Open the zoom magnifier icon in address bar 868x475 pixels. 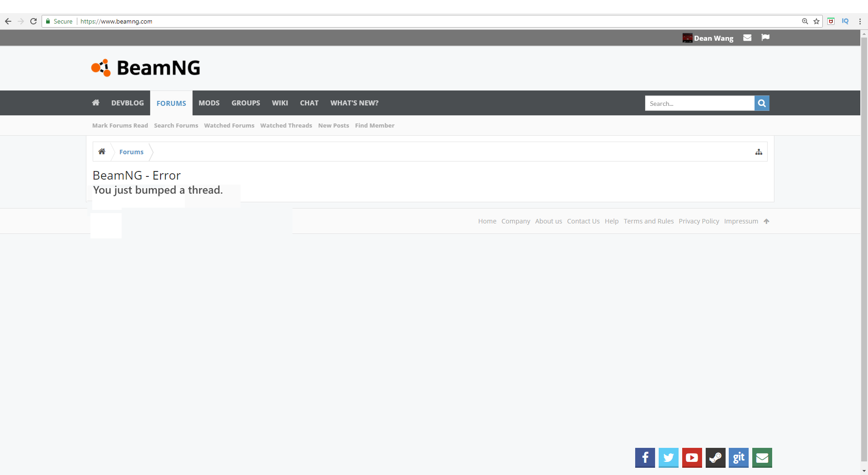pyautogui.click(x=805, y=21)
